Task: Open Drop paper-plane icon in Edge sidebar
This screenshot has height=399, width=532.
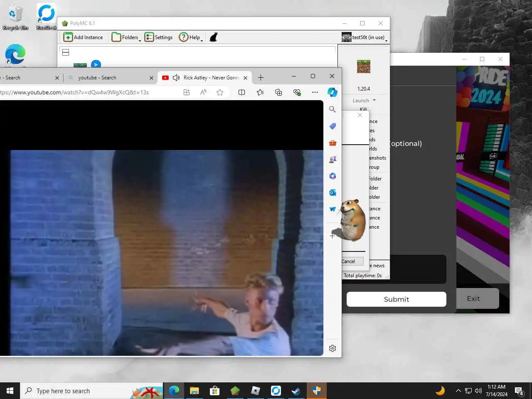Action: (332, 209)
